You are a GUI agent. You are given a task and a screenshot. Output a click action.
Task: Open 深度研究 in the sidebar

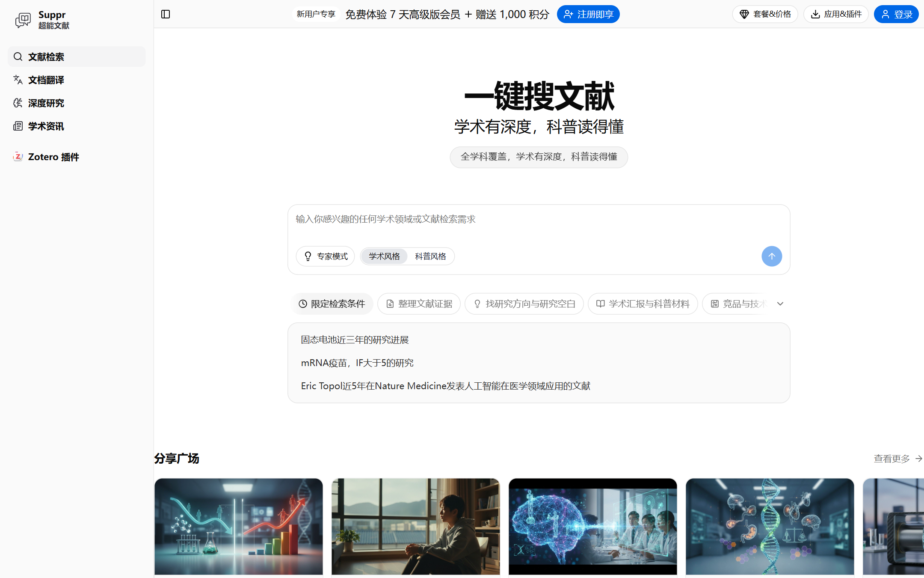pyautogui.click(x=77, y=103)
